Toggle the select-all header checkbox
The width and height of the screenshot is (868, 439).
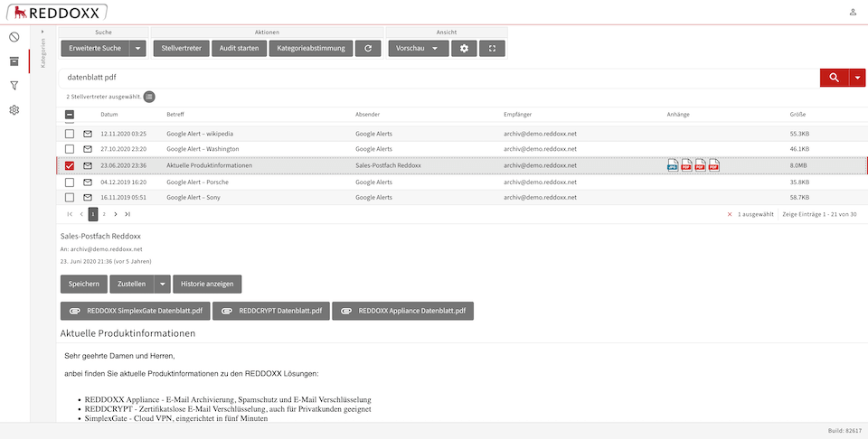click(70, 115)
